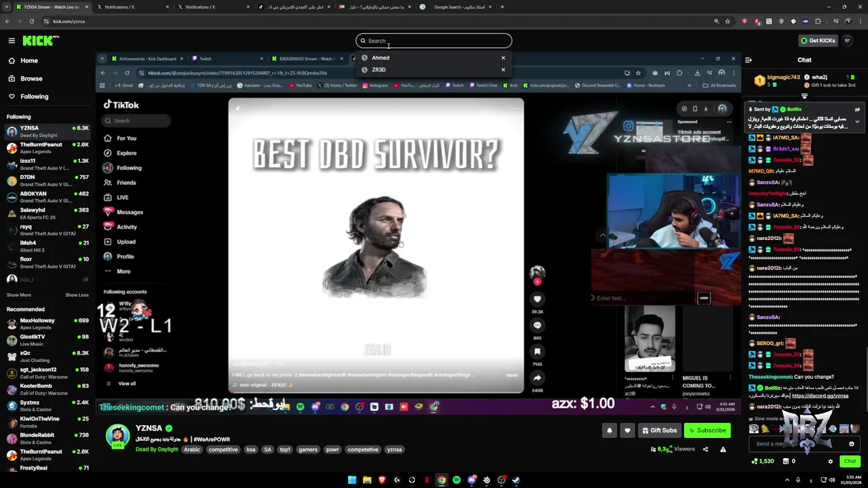The width and height of the screenshot is (868, 488).
Task: Click the Get KICKs button
Action: pos(818,41)
